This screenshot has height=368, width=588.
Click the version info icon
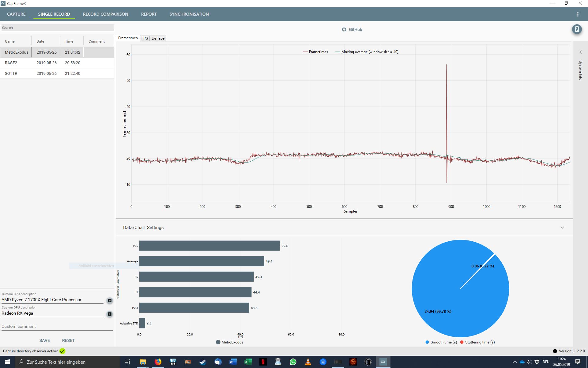coord(555,351)
